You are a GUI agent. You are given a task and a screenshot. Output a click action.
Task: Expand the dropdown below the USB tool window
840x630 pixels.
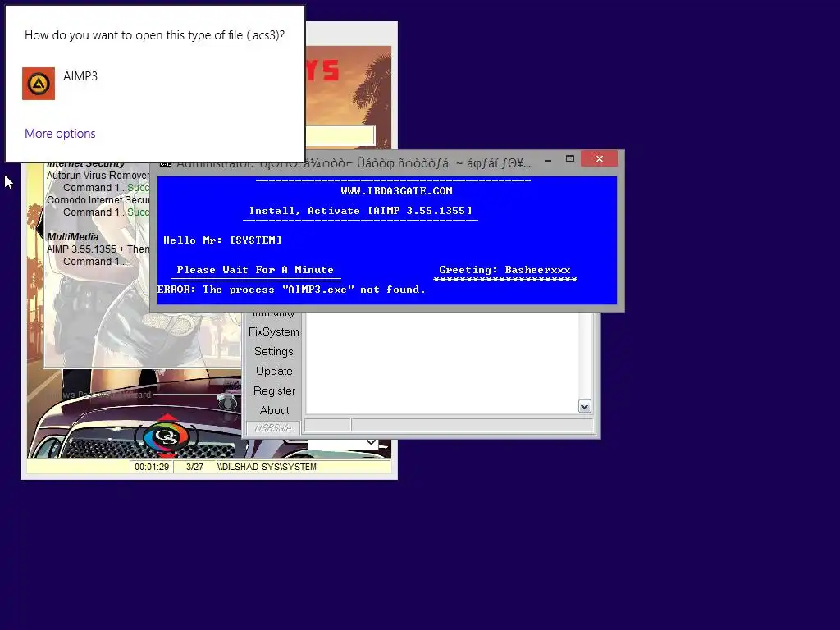[371, 442]
